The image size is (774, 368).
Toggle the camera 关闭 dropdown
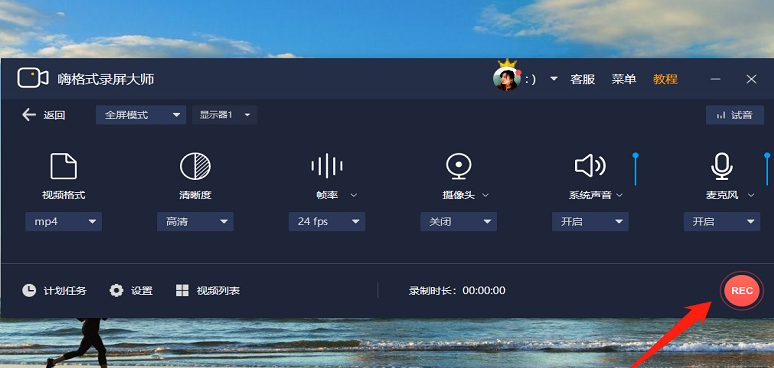click(459, 221)
